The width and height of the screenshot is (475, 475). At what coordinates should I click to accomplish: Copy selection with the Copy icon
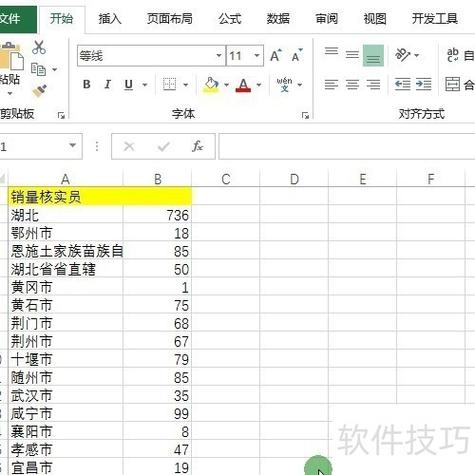(x=38, y=69)
